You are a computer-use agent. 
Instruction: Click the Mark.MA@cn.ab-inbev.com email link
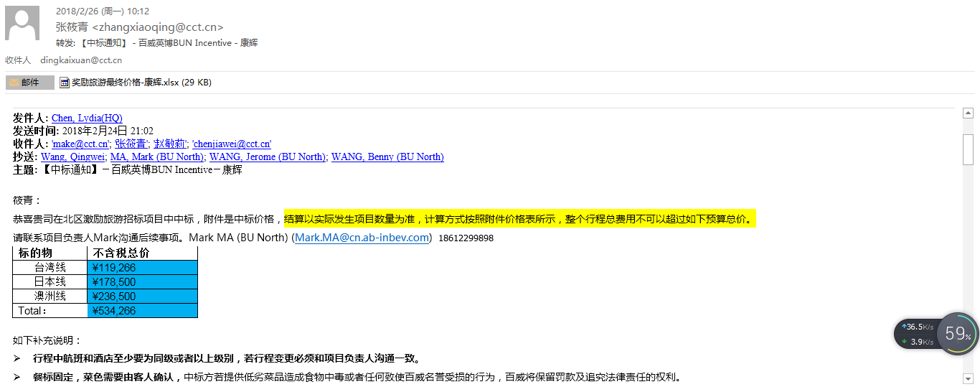coord(362,238)
